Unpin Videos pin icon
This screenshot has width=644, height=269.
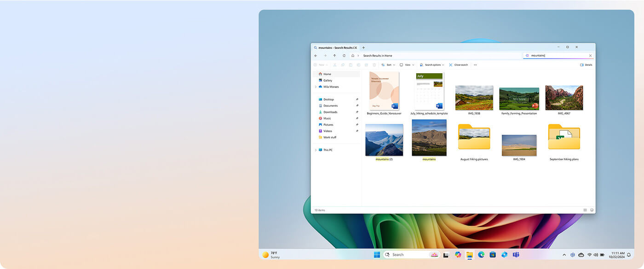[x=357, y=131]
